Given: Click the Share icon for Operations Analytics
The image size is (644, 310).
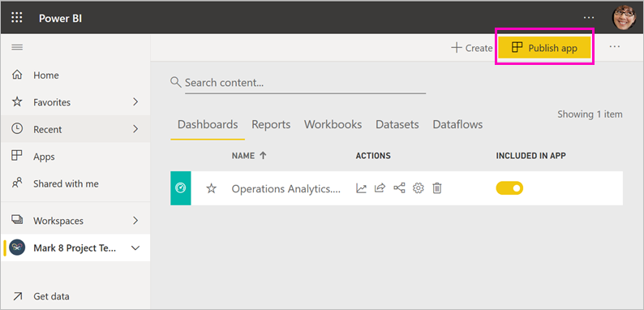Looking at the screenshot, I should (x=380, y=188).
